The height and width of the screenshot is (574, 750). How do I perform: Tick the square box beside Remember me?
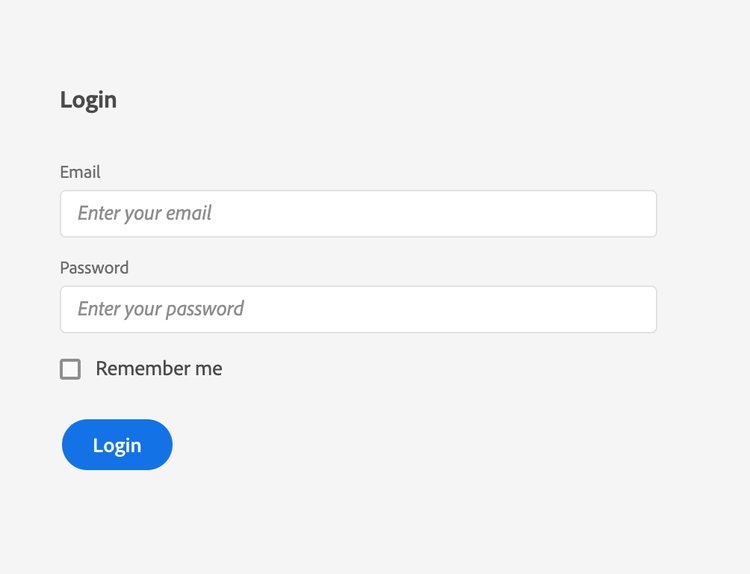pyautogui.click(x=70, y=369)
